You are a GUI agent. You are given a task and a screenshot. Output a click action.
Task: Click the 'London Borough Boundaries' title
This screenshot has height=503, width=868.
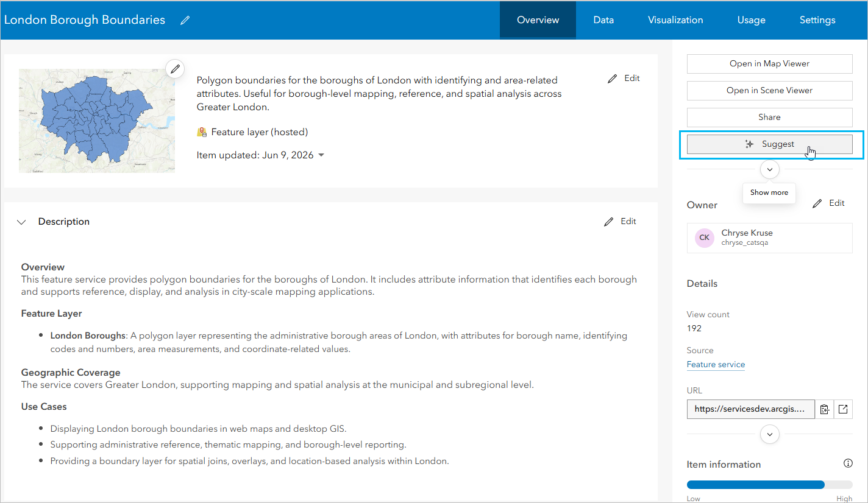pyautogui.click(x=85, y=20)
